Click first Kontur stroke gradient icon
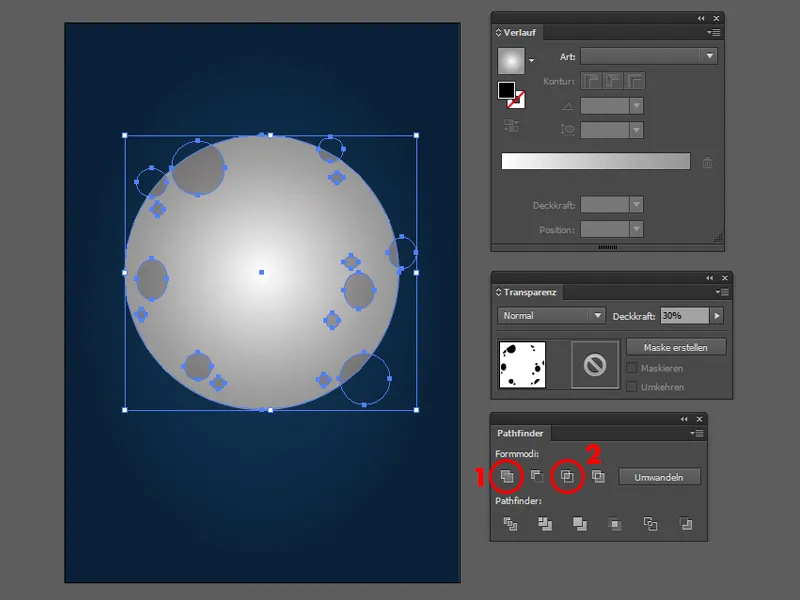Image resolution: width=800 pixels, height=600 pixels. 591,81
